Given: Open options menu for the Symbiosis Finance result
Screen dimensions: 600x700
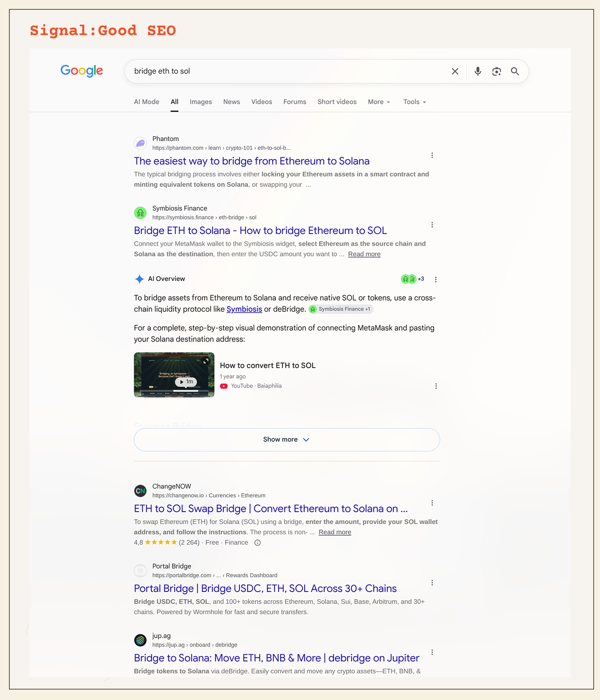Looking at the screenshot, I should [x=432, y=225].
